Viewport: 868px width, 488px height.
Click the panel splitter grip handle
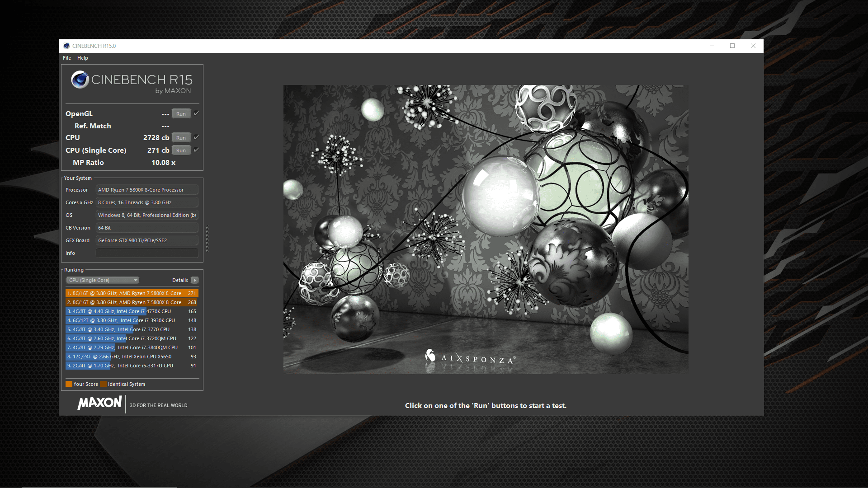[x=207, y=239]
